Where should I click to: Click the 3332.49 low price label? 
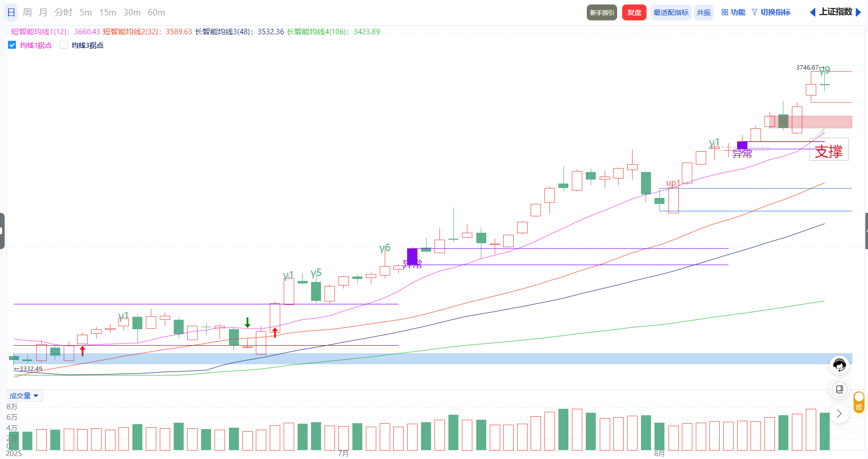28,369
